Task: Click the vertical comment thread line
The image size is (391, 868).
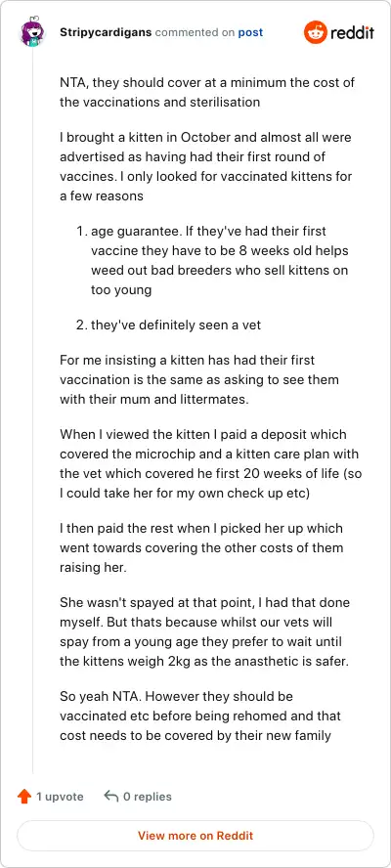Action: coord(32,410)
